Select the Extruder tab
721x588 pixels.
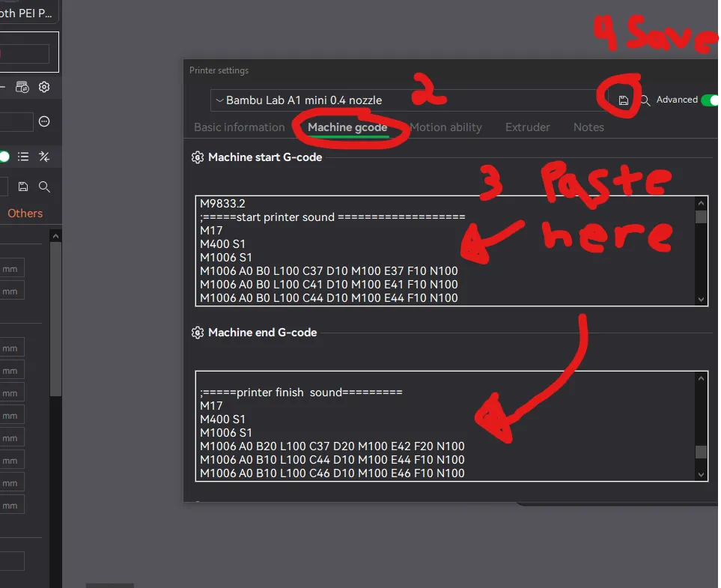(x=527, y=127)
